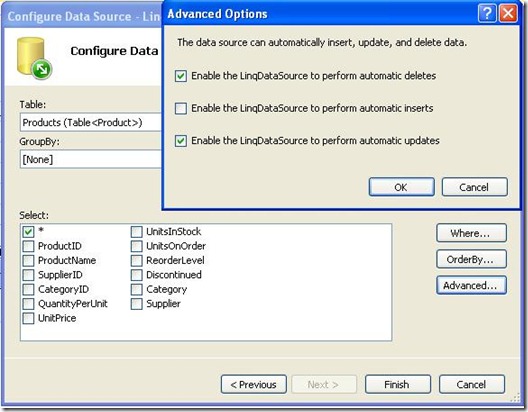Screen dimensions: 528x412
Task: Click the Advanced... button
Action: (471, 285)
